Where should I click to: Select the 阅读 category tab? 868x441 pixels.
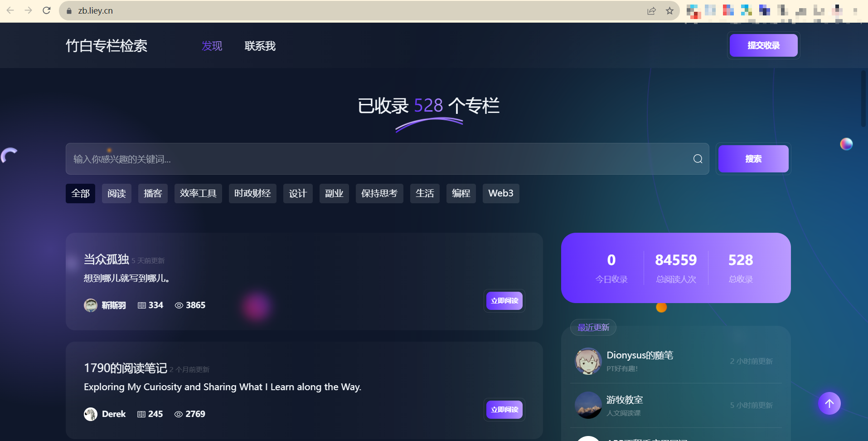coord(116,193)
